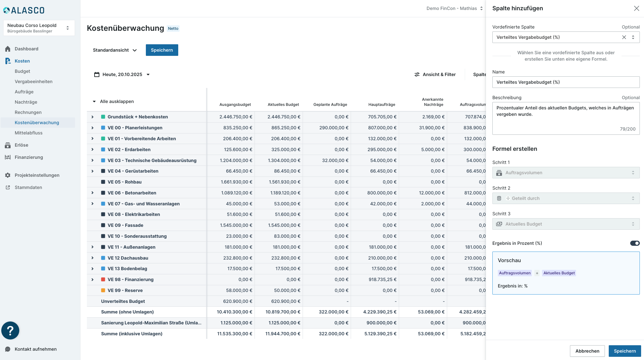Click the calendar icon beside Heute date
The height and width of the screenshot is (360, 644).
point(97,74)
